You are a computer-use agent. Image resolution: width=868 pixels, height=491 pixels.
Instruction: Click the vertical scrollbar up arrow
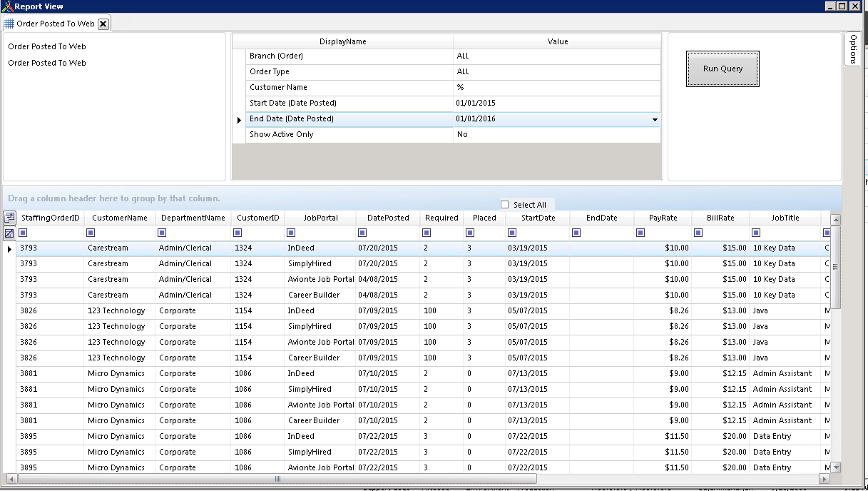(836, 220)
